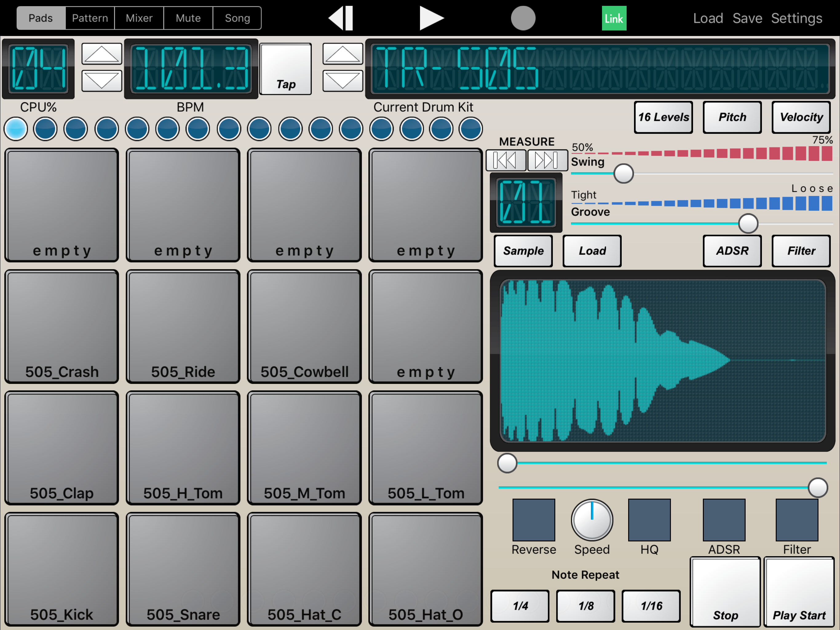Enable the HQ toggle box

(649, 520)
